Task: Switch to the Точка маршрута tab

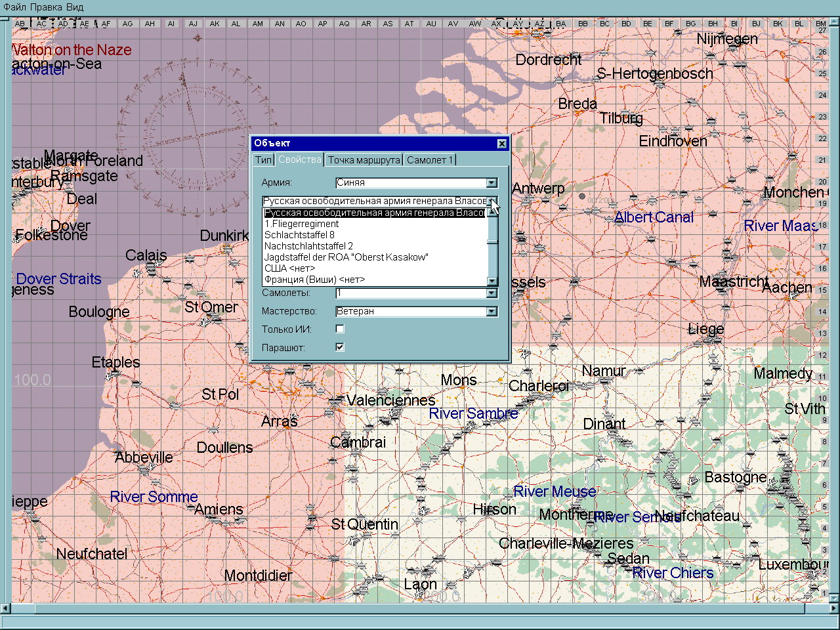Action: coord(364,160)
